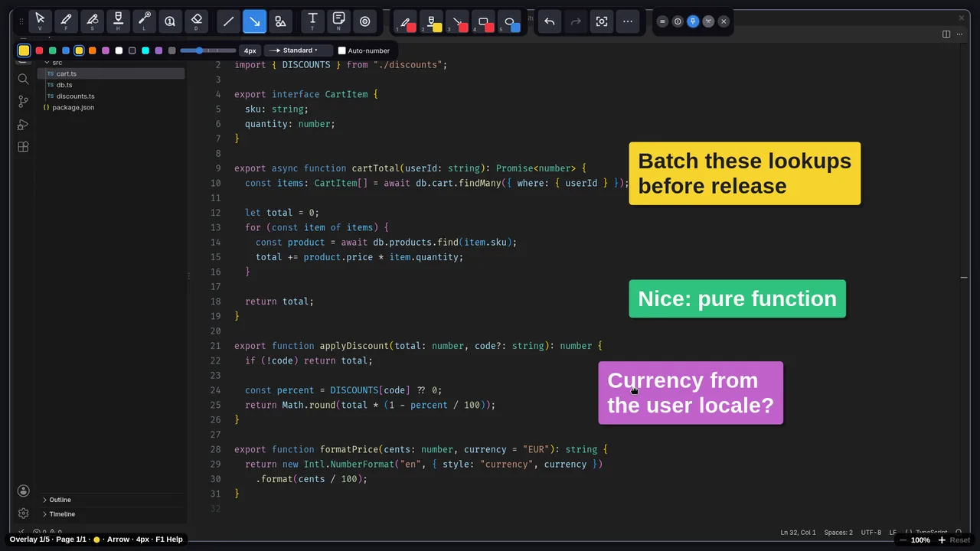Select the numbered marker tool
This screenshot has height=551, width=980.
(170, 21)
